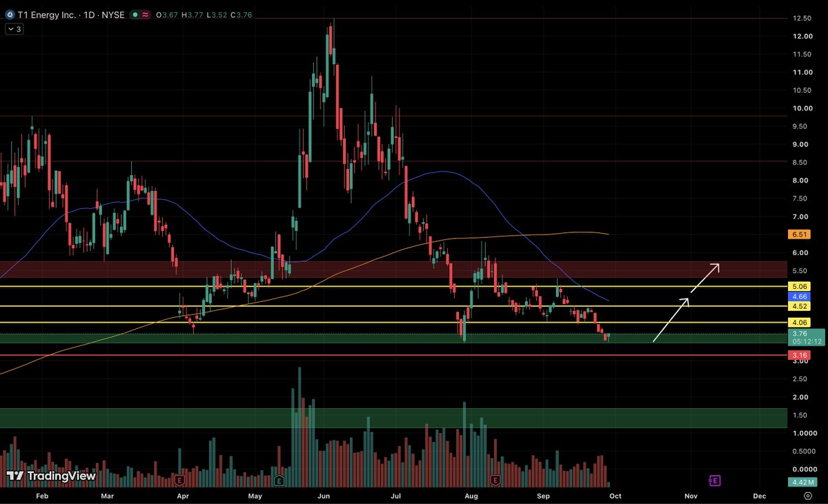Click the purple upcoming November earnings marker
The width and height of the screenshot is (828, 504).
pos(715,479)
